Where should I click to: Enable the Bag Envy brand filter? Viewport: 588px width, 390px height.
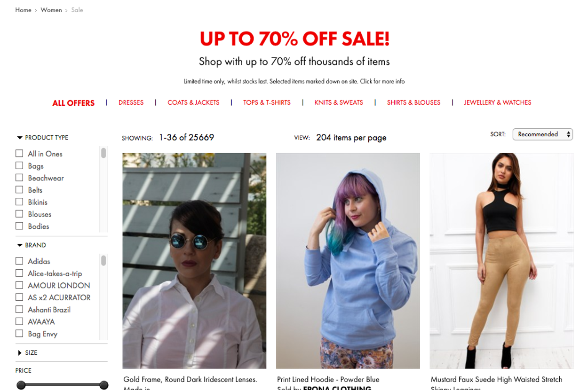[x=19, y=334]
